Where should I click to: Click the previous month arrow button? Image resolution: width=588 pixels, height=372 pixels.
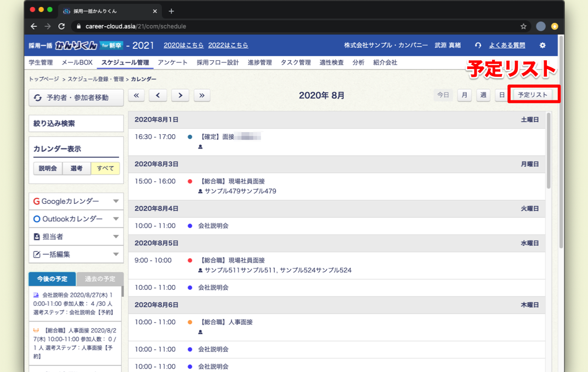tap(158, 95)
